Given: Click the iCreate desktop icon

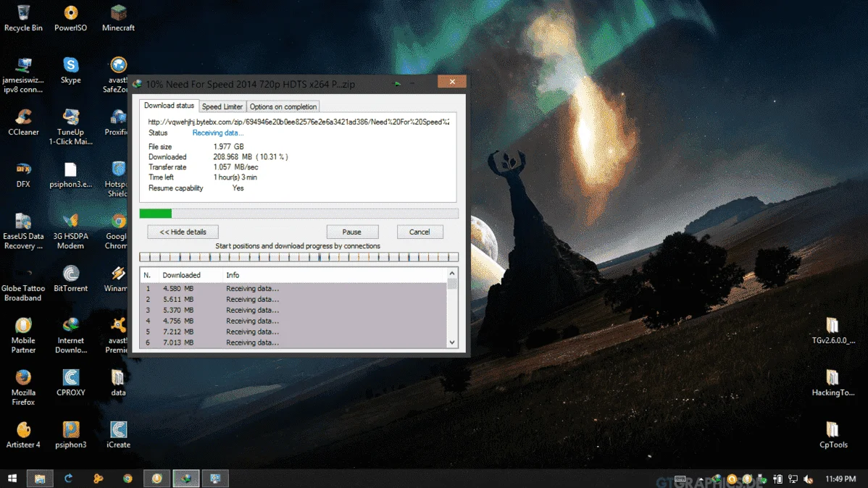Looking at the screenshot, I should pyautogui.click(x=118, y=435).
